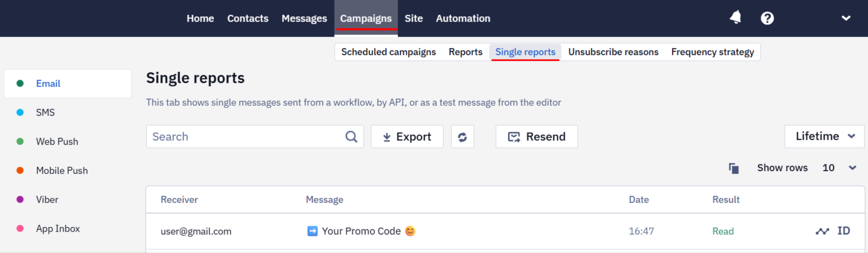The image size is (868, 253).
Task: Open the help question mark icon
Action: tap(767, 18)
